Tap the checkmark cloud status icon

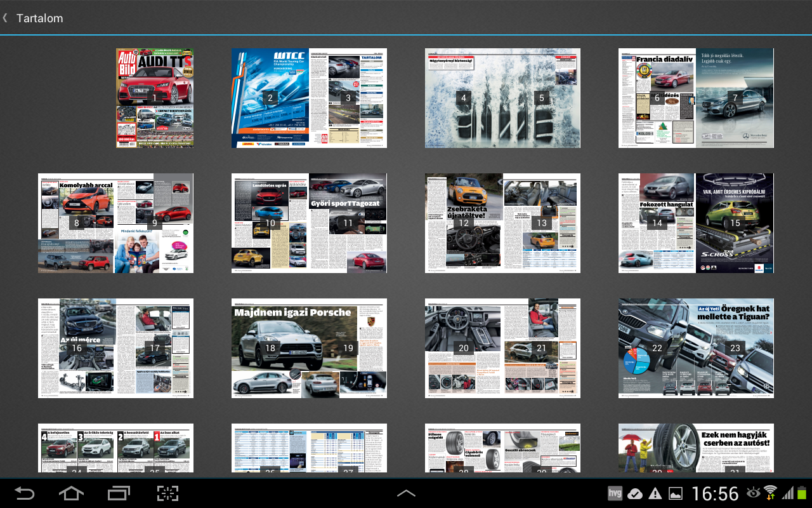(634, 493)
